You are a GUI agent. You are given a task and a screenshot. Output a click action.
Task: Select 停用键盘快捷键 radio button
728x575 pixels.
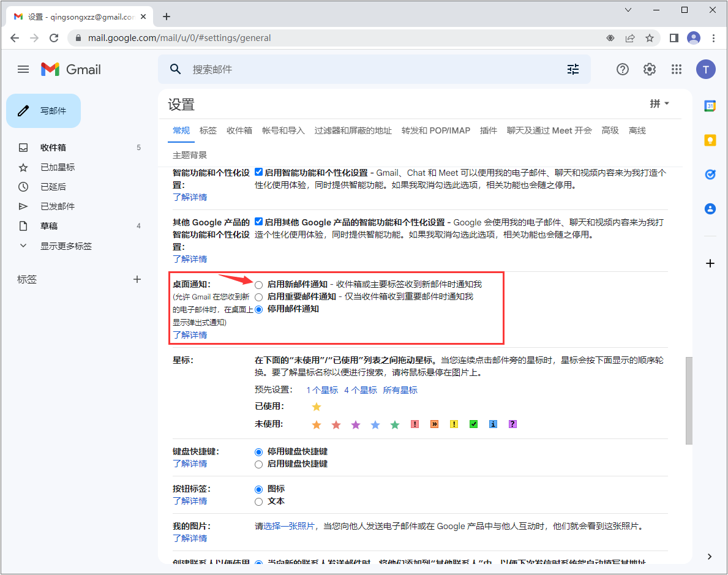258,452
